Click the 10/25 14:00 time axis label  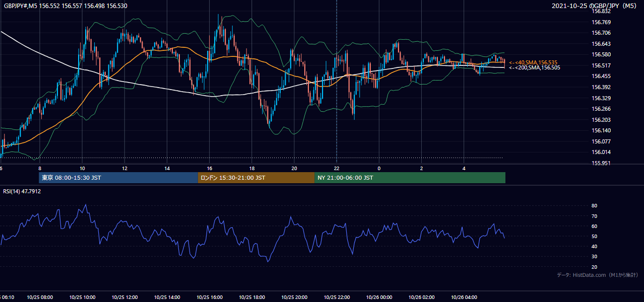click(x=167, y=297)
